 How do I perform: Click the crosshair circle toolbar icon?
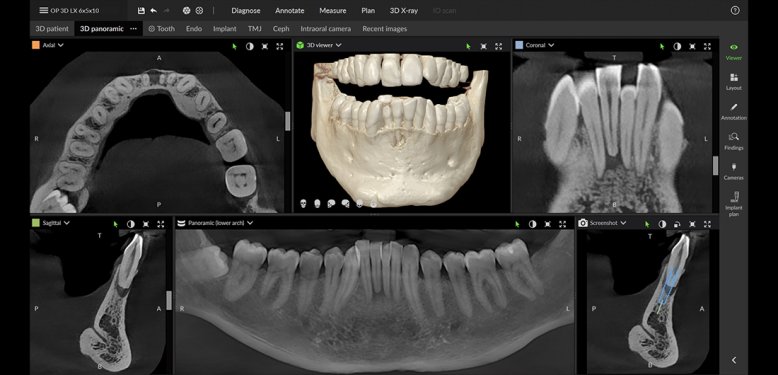[x=199, y=10]
